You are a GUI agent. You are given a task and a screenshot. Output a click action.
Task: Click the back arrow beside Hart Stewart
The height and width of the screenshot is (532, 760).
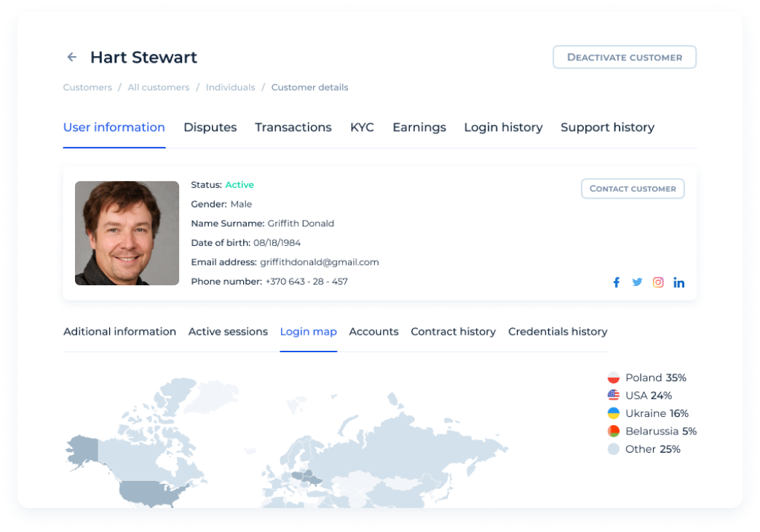click(x=71, y=57)
